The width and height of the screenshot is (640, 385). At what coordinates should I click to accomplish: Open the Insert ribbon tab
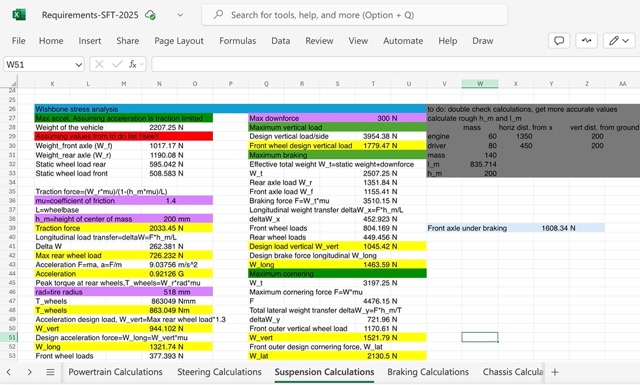coord(90,41)
